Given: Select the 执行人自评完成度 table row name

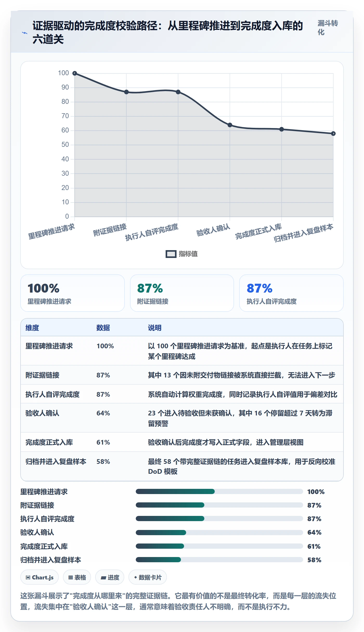Looking at the screenshot, I should [x=53, y=394].
